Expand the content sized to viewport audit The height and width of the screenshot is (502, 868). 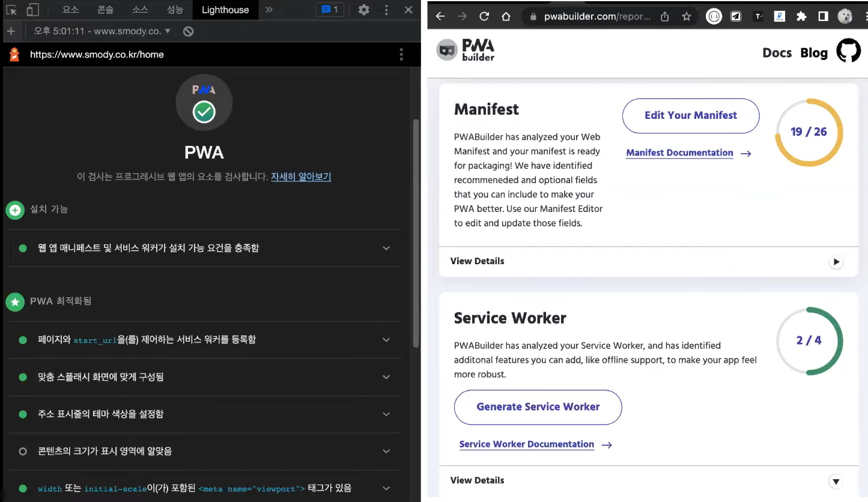204,452
